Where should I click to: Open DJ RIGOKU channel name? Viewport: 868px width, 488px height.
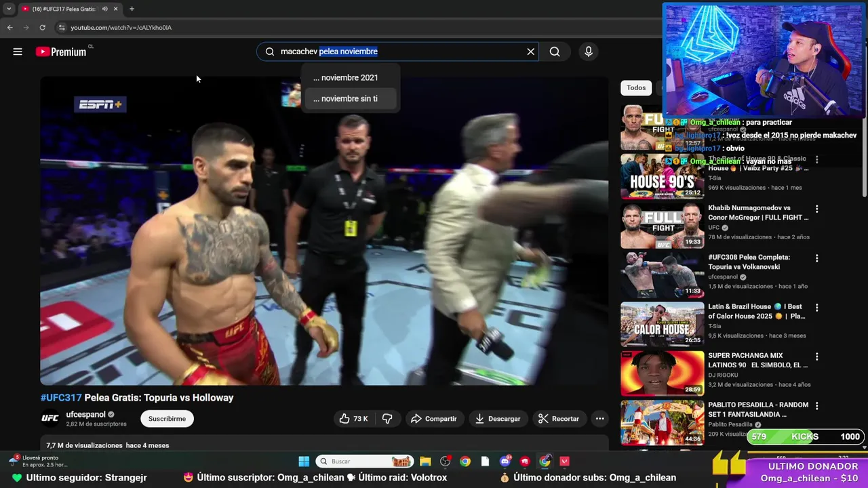click(x=723, y=375)
